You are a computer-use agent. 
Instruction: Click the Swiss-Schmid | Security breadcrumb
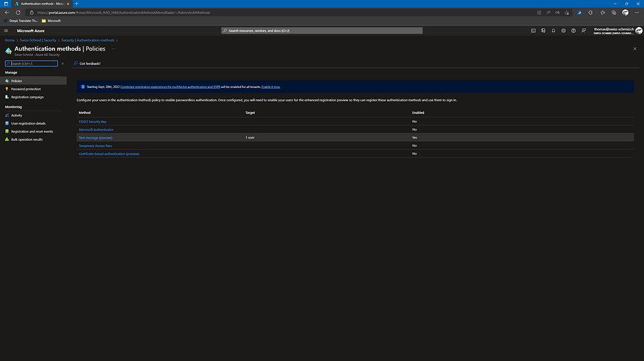click(x=38, y=40)
